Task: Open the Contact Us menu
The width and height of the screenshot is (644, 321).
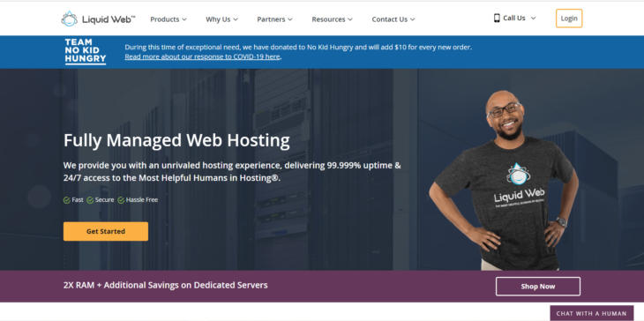Action: coord(393,19)
